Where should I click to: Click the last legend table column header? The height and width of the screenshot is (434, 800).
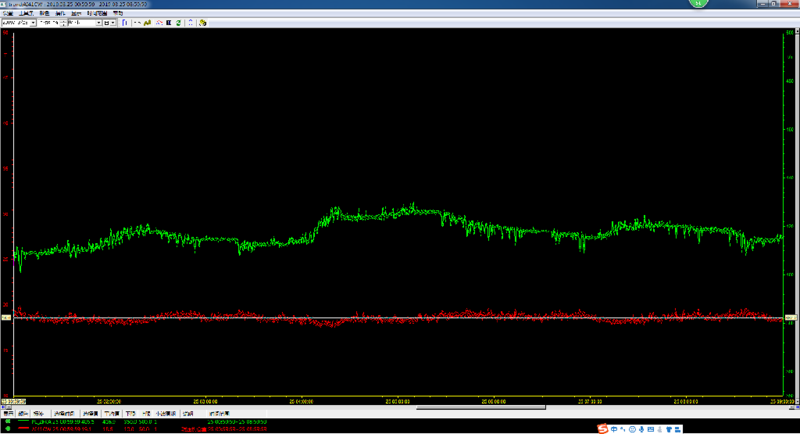pos(219,414)
